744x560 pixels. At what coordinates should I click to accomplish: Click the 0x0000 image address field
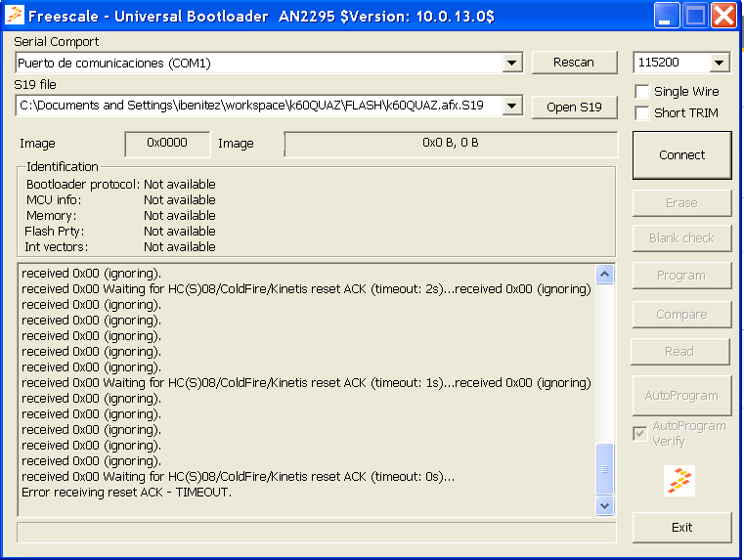167,144
